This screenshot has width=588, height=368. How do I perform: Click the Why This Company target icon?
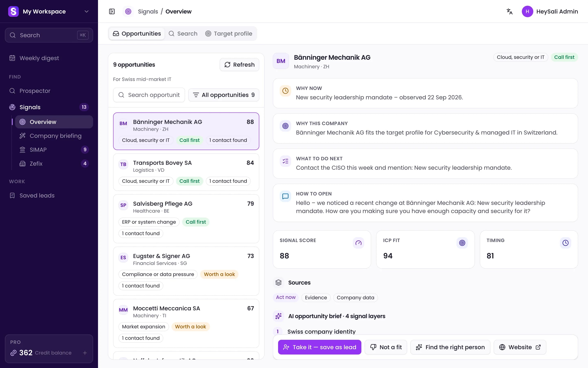(285, 126)
